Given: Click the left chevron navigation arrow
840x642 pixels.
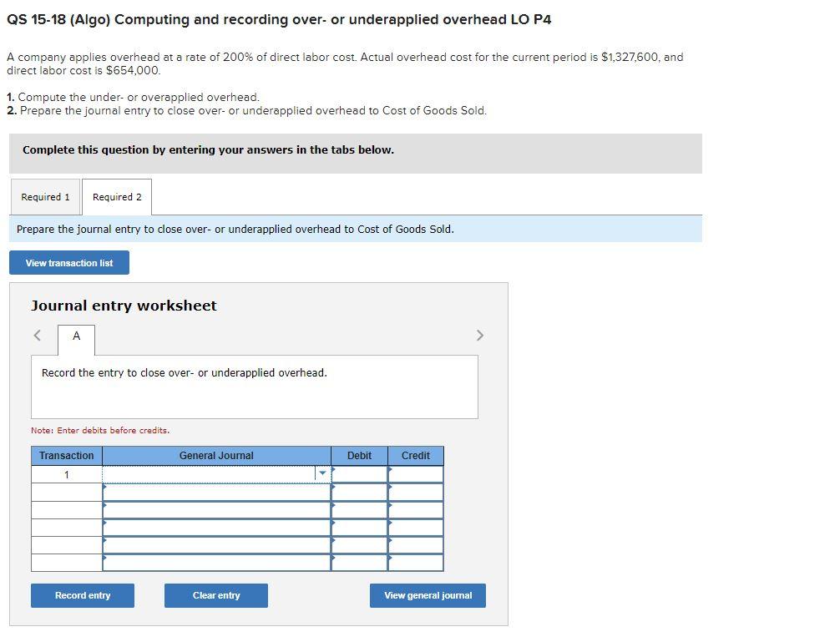Looking at the screenshot, I should tap(36, 335).
